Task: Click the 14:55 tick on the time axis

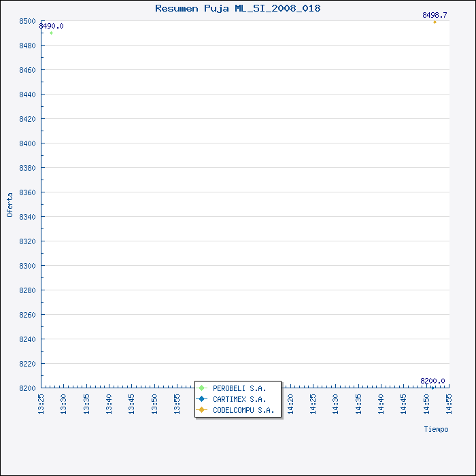Action: click(x=449, y=403)
